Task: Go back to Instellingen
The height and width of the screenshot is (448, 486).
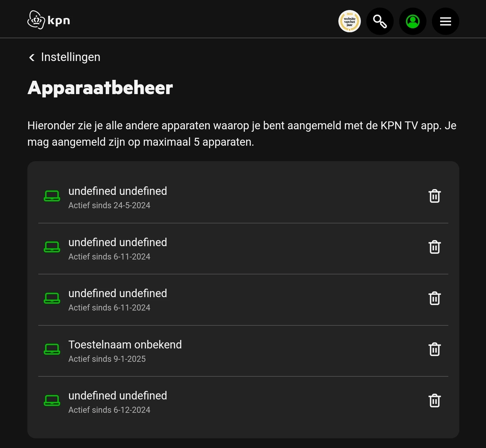Action: coord(70,57)
